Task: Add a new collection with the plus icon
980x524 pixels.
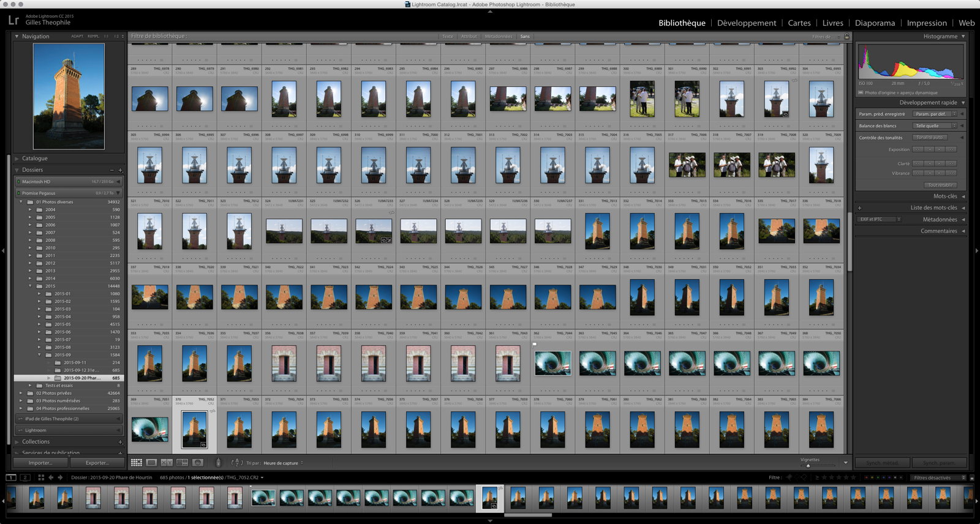Action: tap(120, 442)
